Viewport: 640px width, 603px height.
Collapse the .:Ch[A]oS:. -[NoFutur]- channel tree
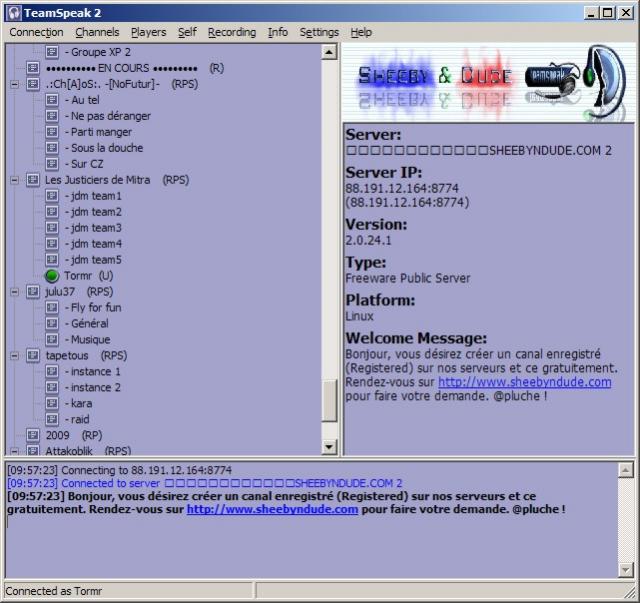coord(14,85)
